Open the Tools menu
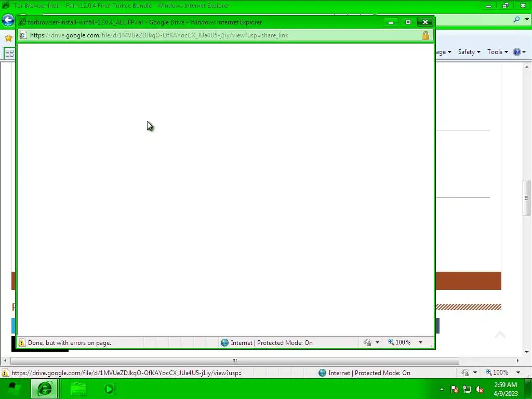The height and width of the screenshot is (399, 532). pos(497,52)
